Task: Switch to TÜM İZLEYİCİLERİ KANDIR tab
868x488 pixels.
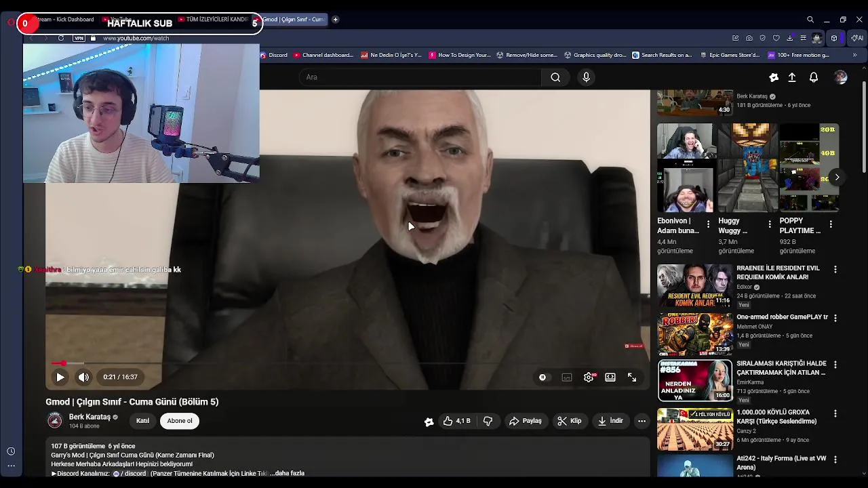Action: [213, 20]
